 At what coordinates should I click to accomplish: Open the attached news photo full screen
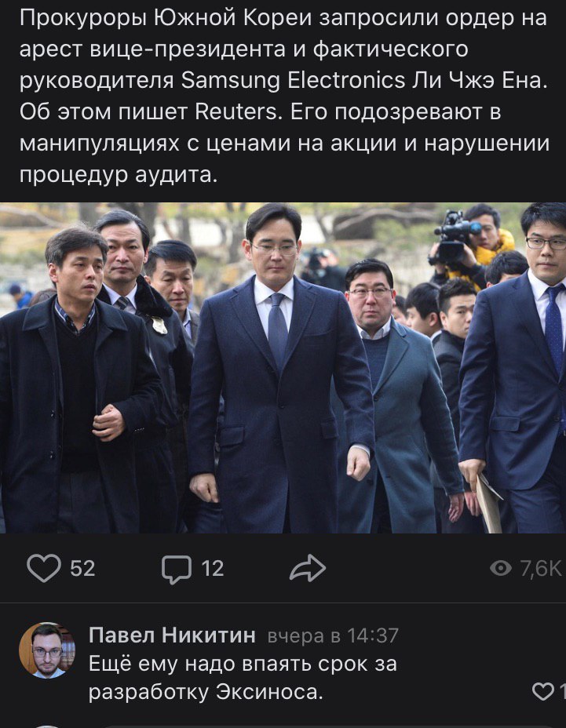click(x=283, y=368)
